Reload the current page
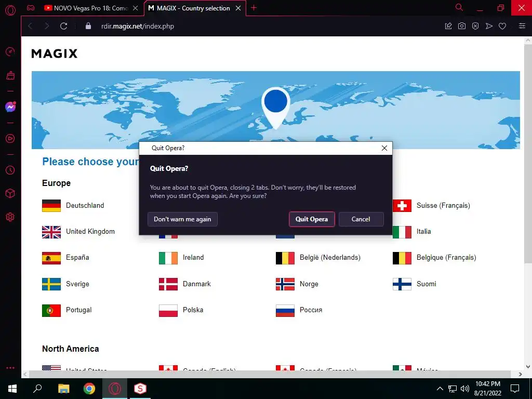Viewport: 532px width, 399px height. point(63,26)
